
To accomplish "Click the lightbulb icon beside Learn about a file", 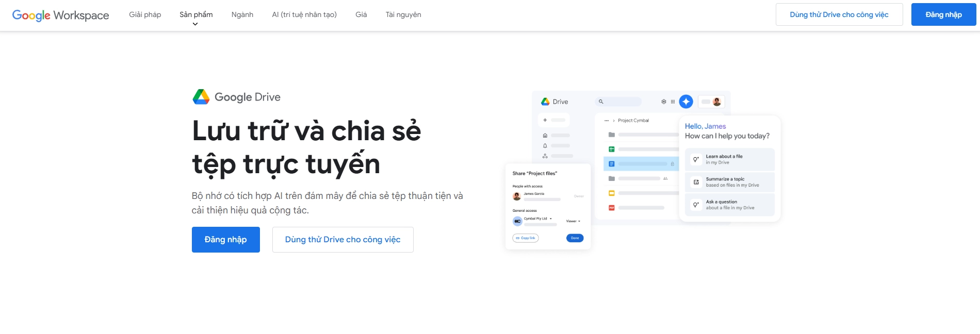I will (x=696, y=159).
